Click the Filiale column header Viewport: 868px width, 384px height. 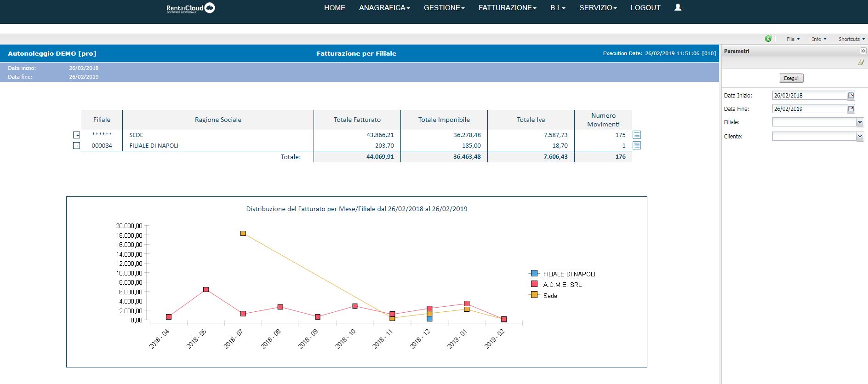point(102,120)
